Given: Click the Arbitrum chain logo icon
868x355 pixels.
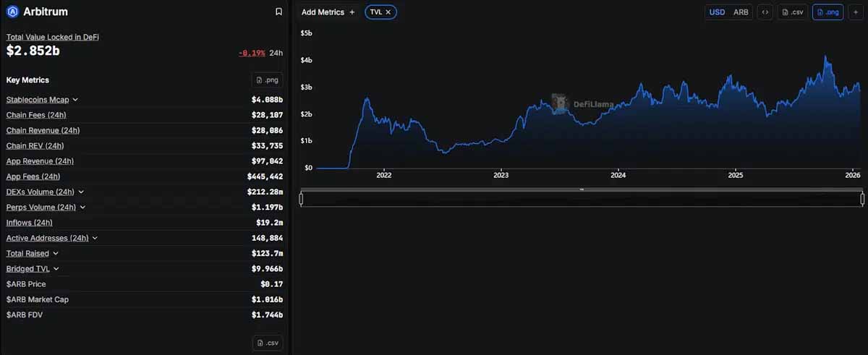Looking at the screenshot, I should pos(12,12).
